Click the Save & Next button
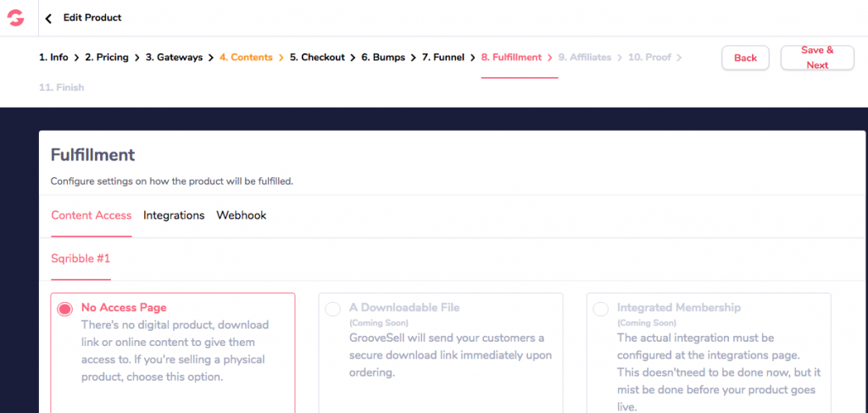This screenshot has height=413, width=868. [816, 58]
